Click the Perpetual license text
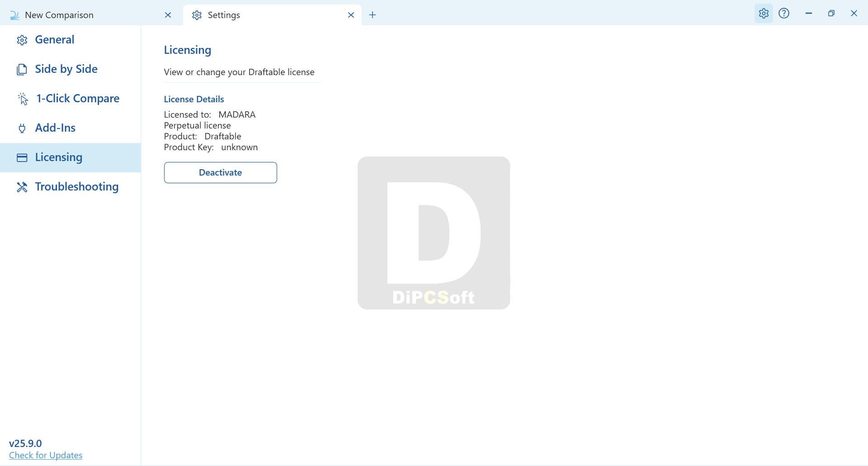Viewport: 868px width, 466px height. (198, 125)
